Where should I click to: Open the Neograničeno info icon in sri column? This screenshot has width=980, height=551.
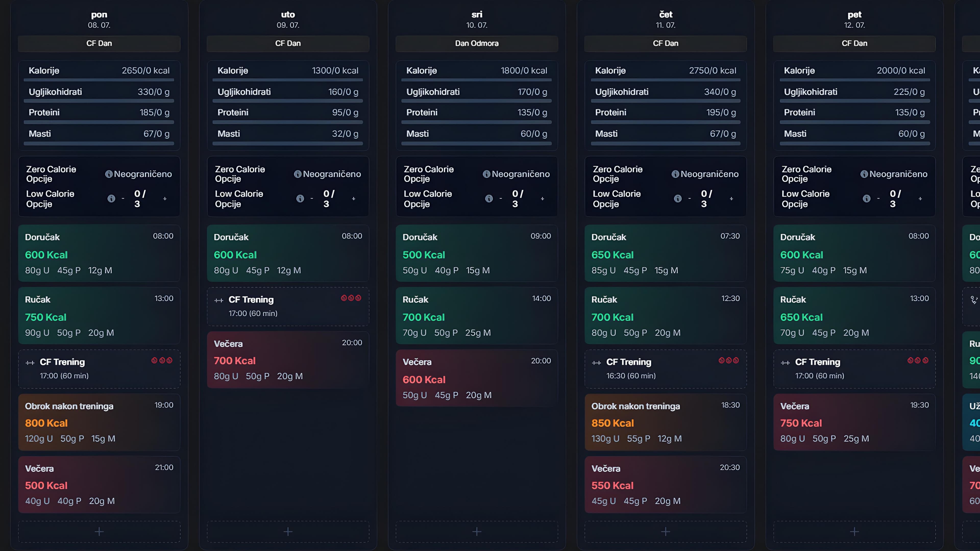[486, 174]
